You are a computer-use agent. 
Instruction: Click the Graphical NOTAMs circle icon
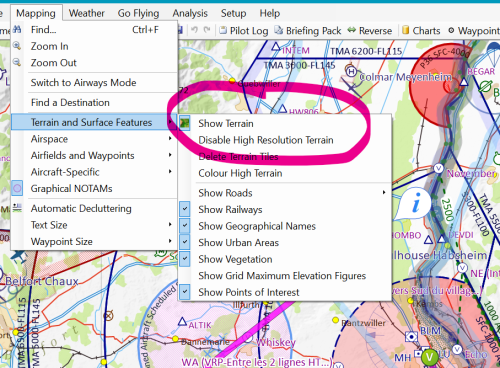(17, 188)
